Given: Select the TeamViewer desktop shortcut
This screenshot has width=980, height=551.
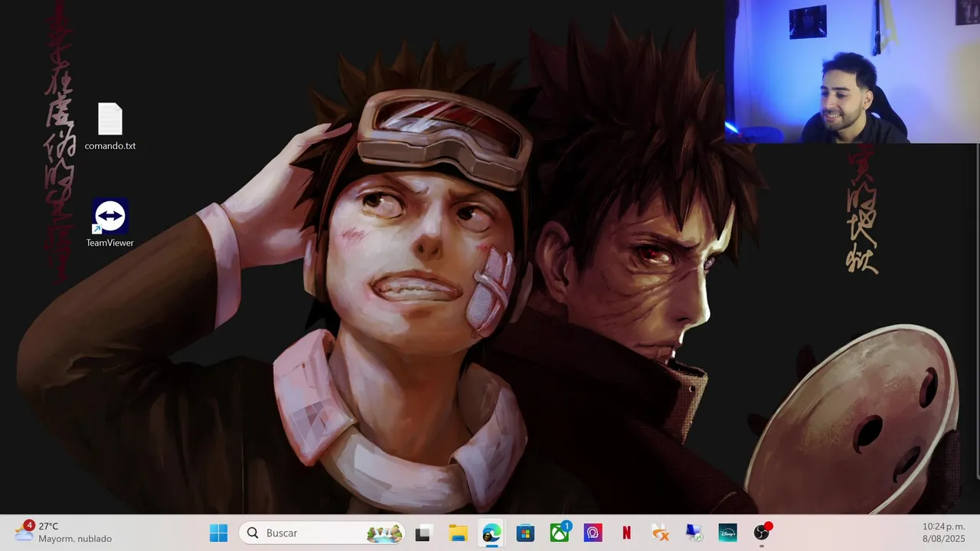Looking at the screenshot, I should [109, 223].
